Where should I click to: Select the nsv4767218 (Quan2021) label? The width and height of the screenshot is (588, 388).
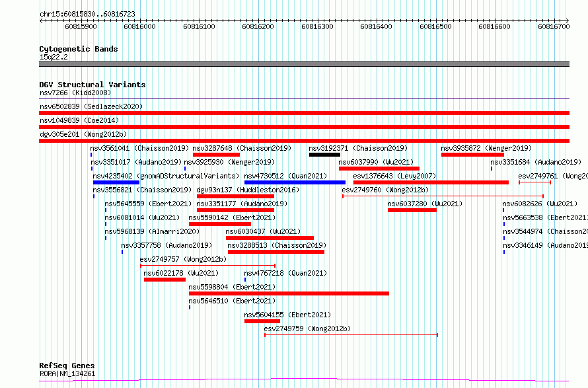click(x=285, y=273)
